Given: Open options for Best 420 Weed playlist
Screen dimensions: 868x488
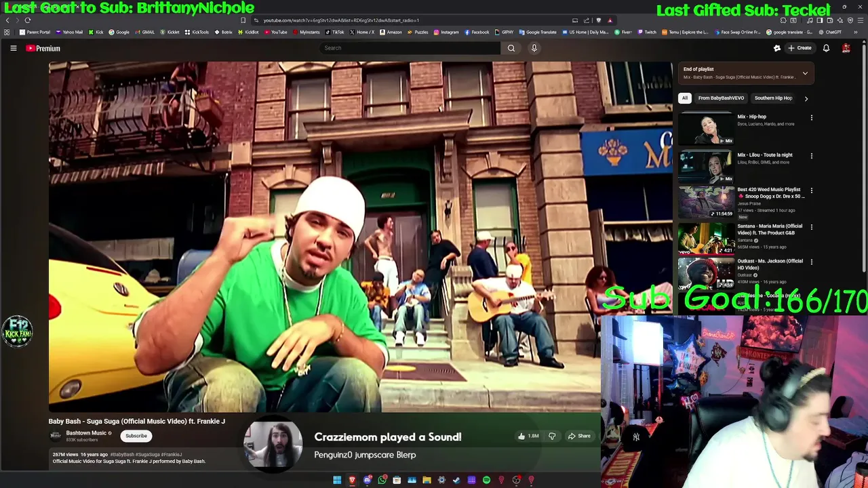Looking at the screenshot, I should tap(811, 190).
